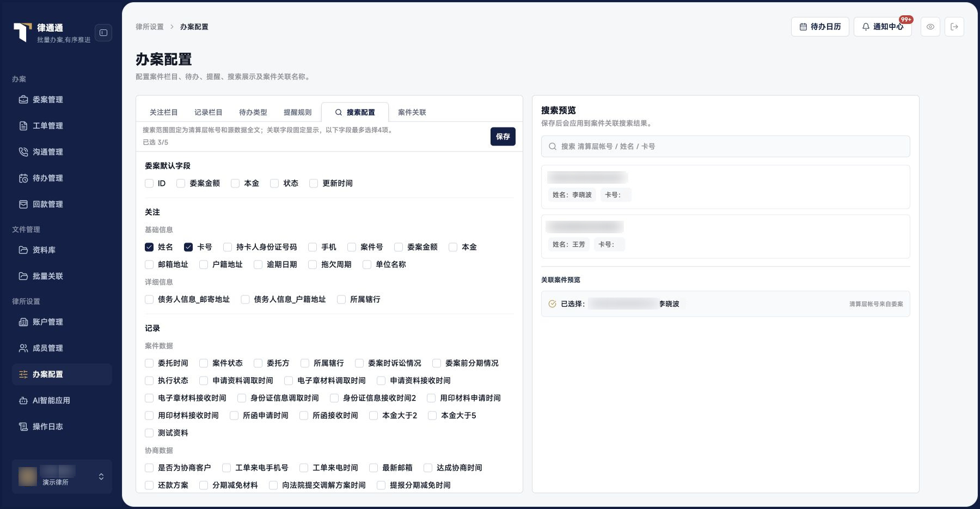The width and height of the screenshot is (980, 509).
Task: Check the 案件号 checkbox
Action: click(x=352, y=247)
